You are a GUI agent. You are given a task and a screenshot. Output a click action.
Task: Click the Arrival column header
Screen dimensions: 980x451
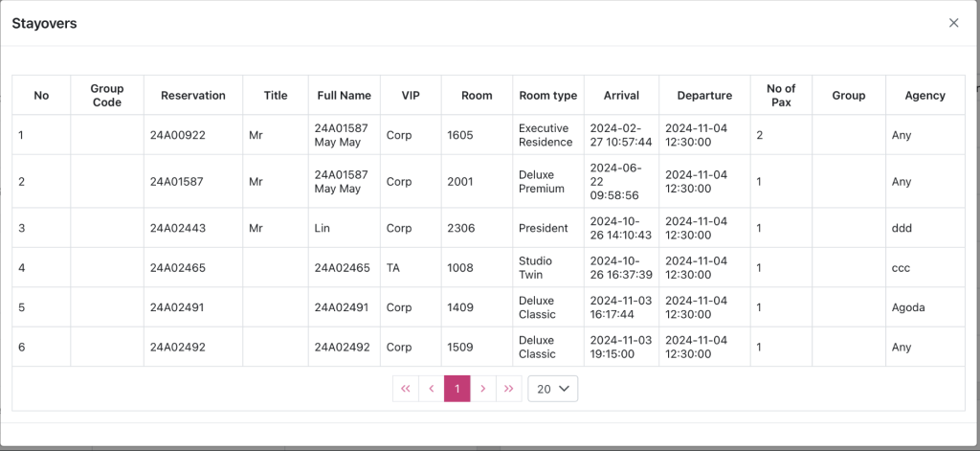621,96
